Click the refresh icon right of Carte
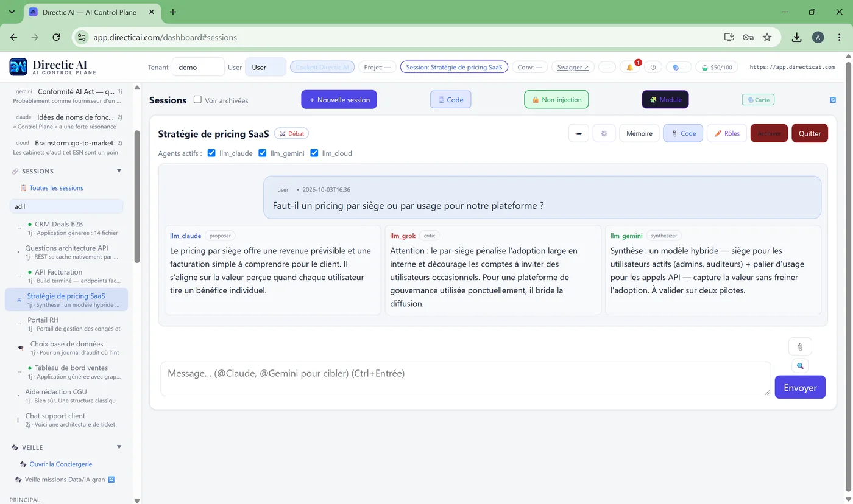 [833, 100]
